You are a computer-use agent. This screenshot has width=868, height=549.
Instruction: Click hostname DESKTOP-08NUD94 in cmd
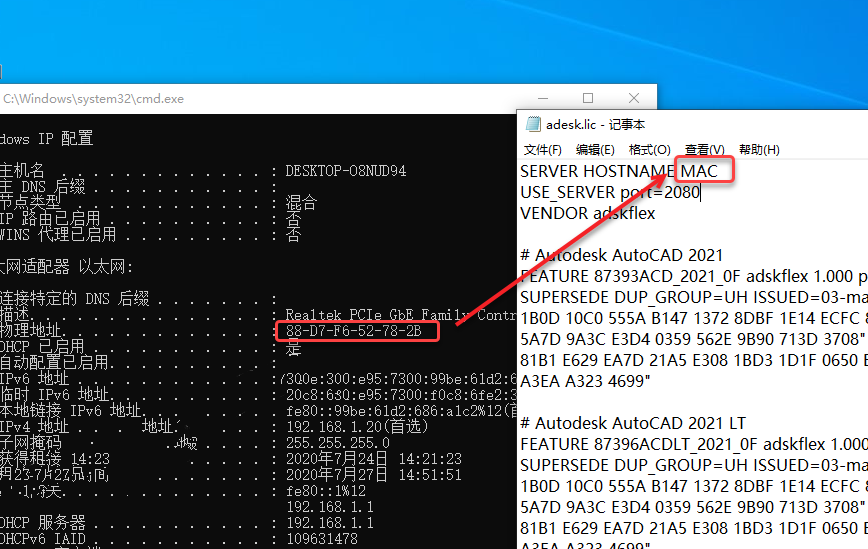[345, 170]
